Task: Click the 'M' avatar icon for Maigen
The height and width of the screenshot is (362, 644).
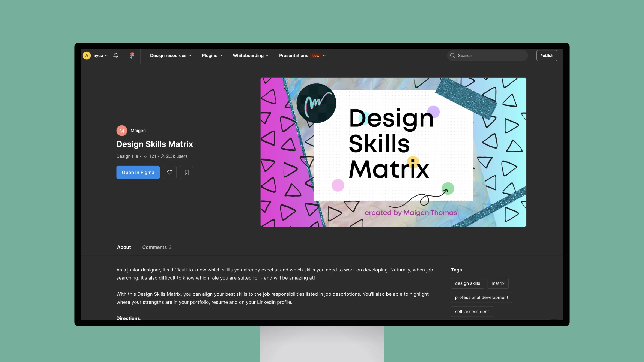Action: click(x=121, y=130)
